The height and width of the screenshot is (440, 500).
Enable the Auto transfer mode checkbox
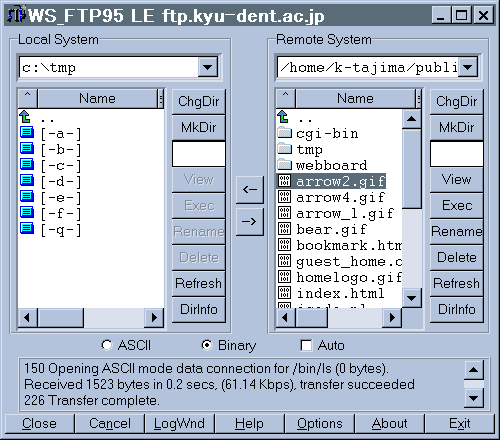pyautogui.click(x=306, y=345)
